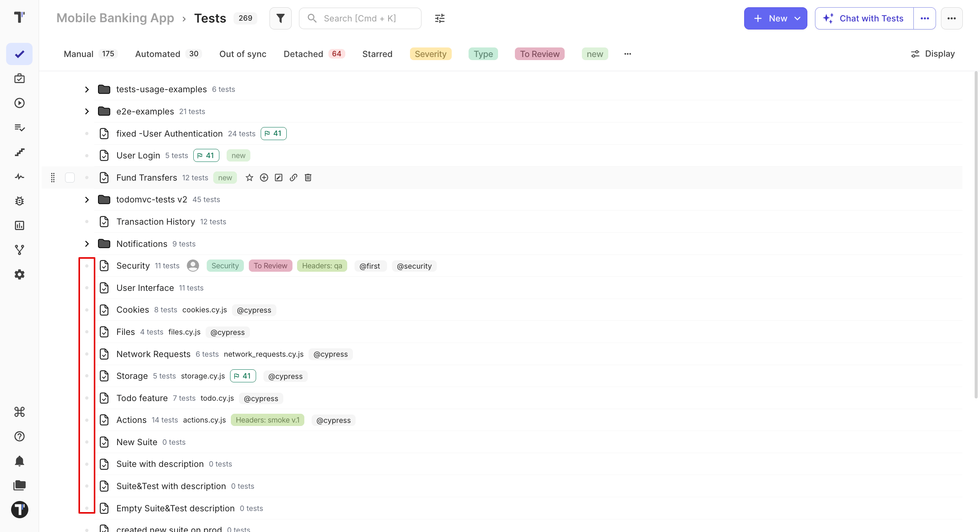The height and width of the screenshot is (532, 980).
Task: Click the @security tag on Security suite
Action: click(x=414, y=266)
